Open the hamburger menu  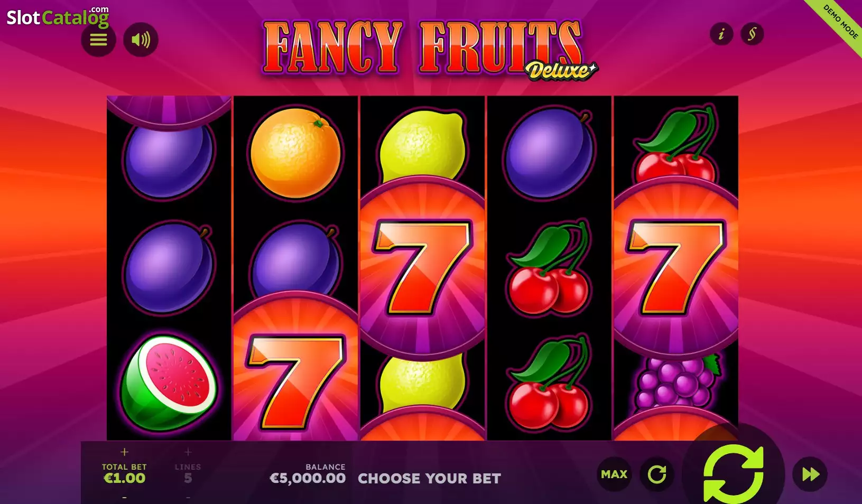(98, 40)
